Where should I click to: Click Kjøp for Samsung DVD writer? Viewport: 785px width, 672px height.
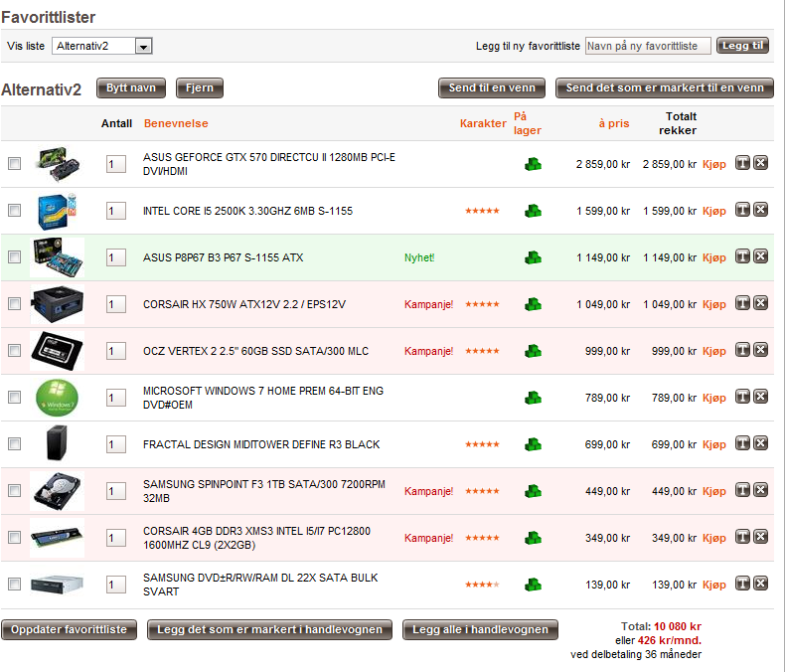[713, 585]
